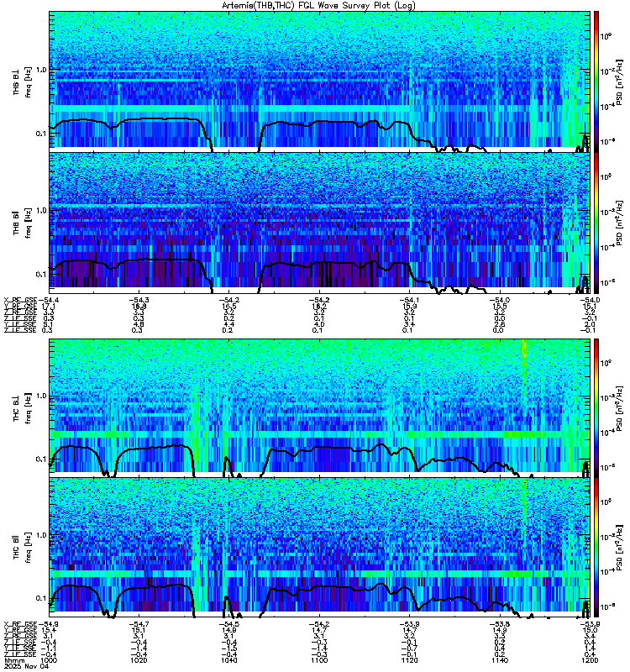Click the '1.0' frequency tick of THB B∥ panel
The image size is (630, 672).
point(41,211)
